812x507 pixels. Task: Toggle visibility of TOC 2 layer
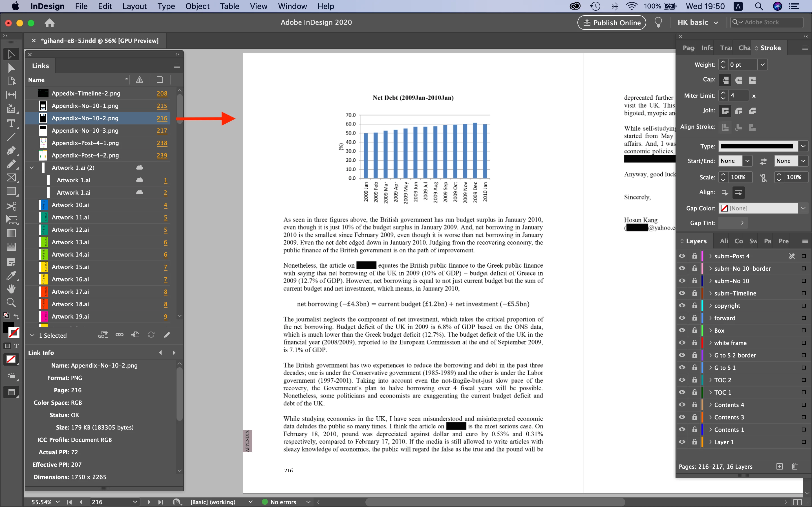click(x=682, y=380)
